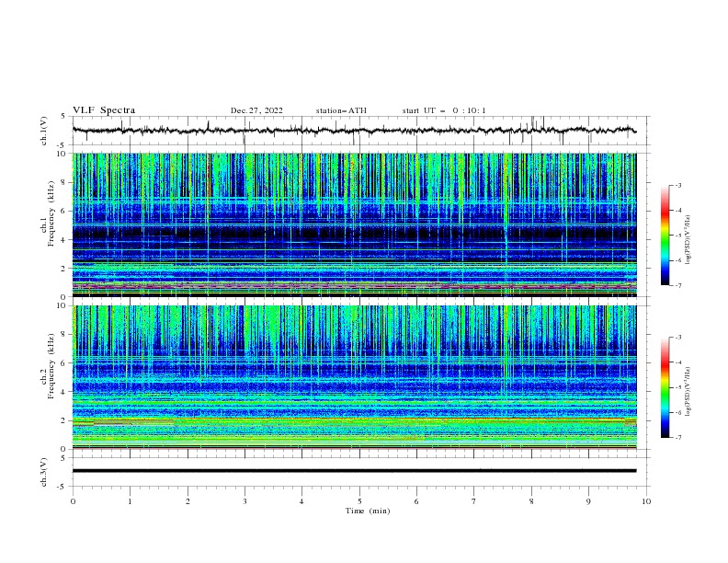Click the ch.1 colorbar "log(PSD)(V²/Hz)" label
728x563 pixels.
[x=688, y=240]
